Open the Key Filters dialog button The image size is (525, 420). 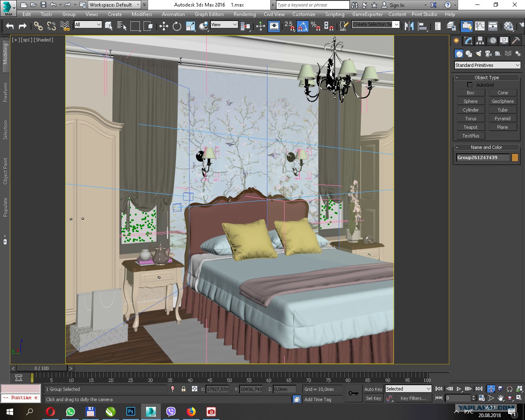pyautogui.click(x=413, y=398)
